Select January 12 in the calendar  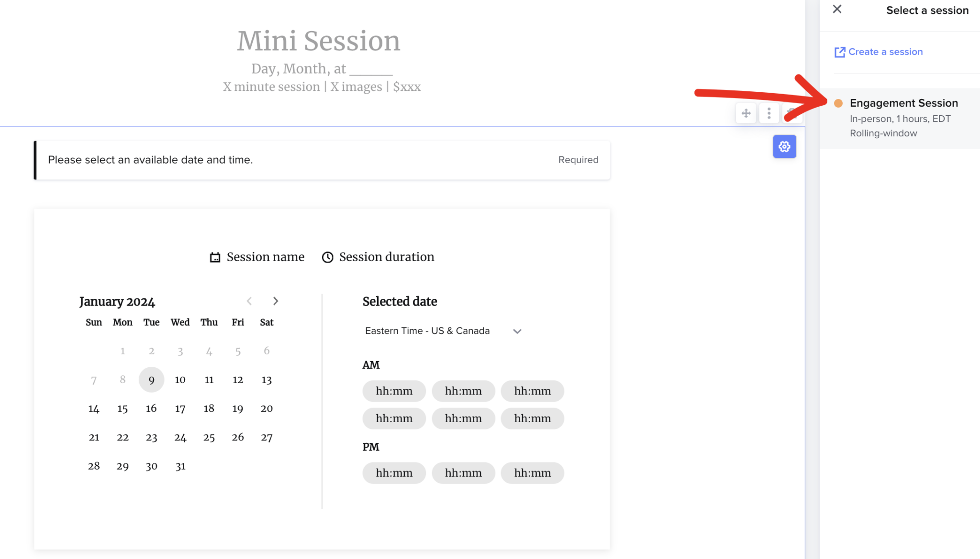(x=238, y=380)
